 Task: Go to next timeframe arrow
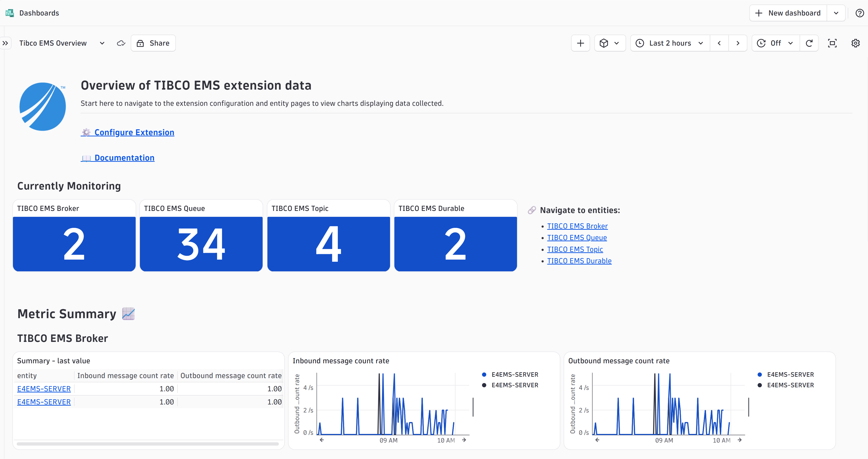click(x=738, y=43)
